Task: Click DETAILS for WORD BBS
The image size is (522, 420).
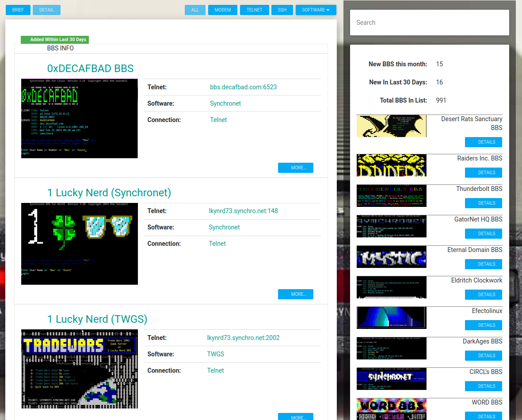Action: click(x=484, y=416)
